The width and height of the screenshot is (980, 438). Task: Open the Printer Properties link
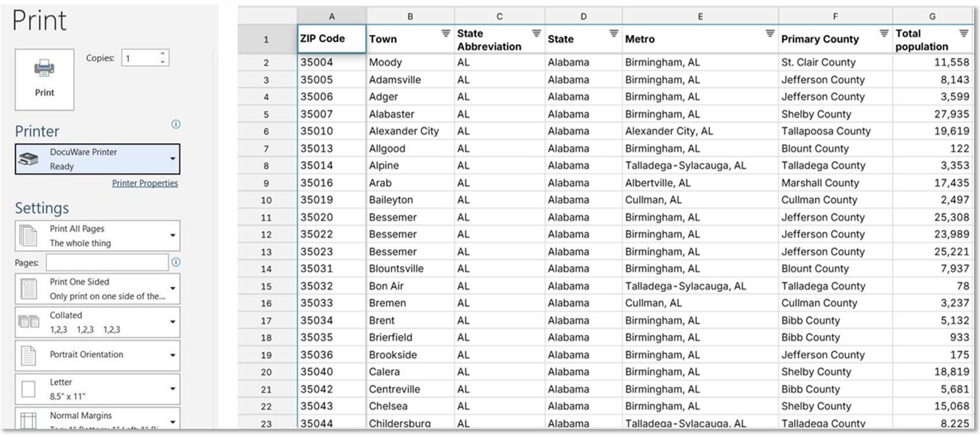(x=145, y=183)
